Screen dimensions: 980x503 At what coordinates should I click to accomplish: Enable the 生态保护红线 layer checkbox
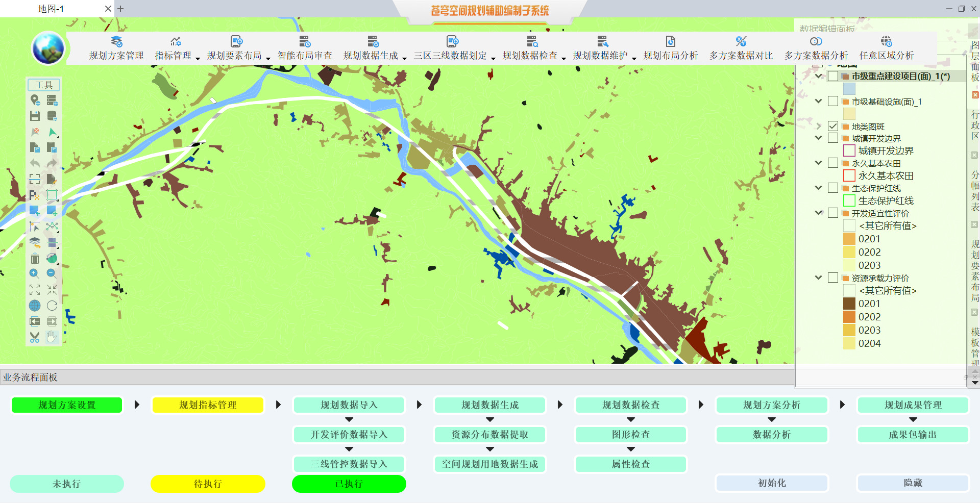tap(833, 188)
